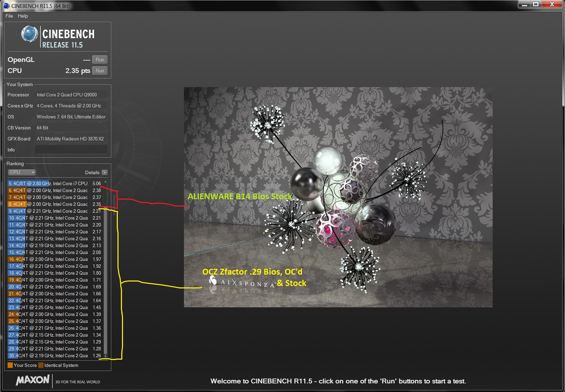Select ranking row 21 scoring 1.66
The image size is (565, 392).
[x=55, y=294]
